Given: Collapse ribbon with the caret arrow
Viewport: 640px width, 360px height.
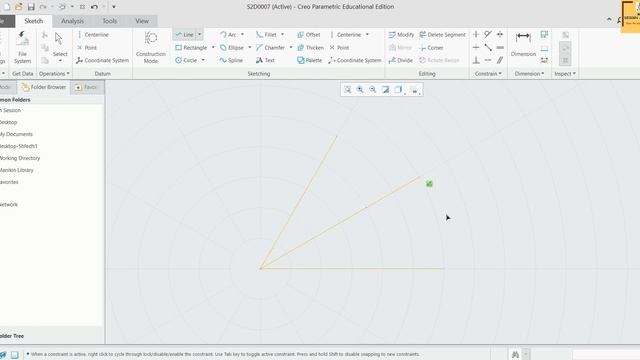Looking at the screenshot, I should (x=609, y=19).
